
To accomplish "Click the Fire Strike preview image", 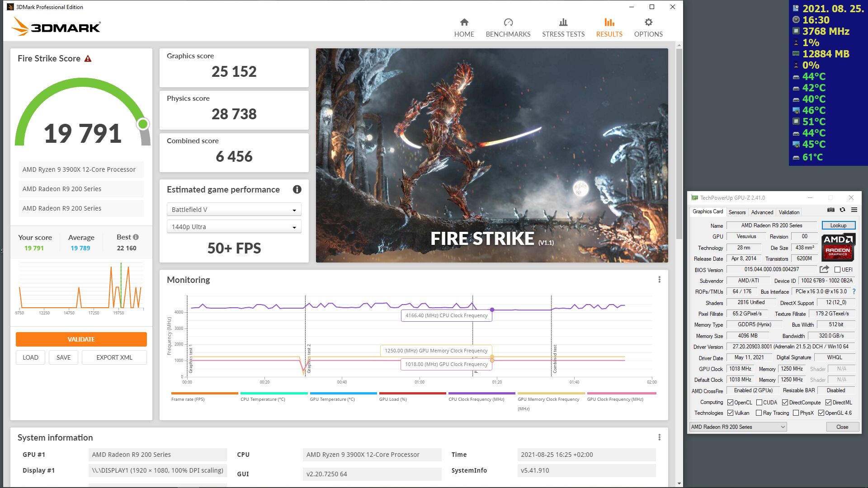I will point(492,155).
